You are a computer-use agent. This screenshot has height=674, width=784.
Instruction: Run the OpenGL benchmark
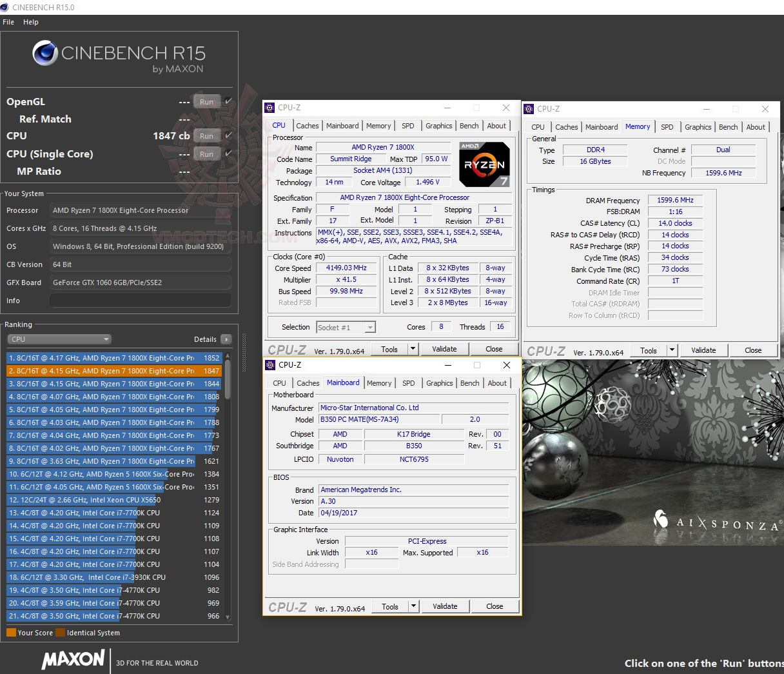206,101
